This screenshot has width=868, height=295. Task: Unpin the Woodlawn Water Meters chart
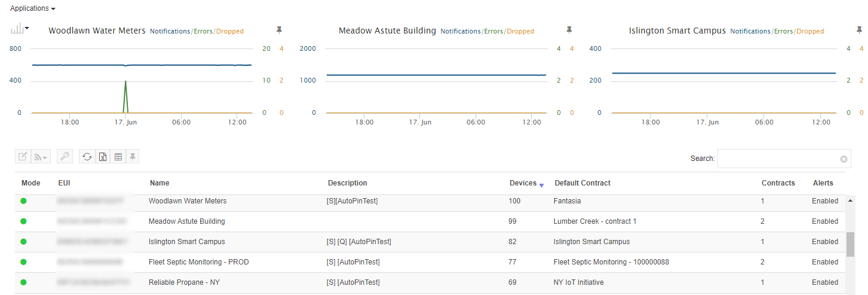coord(279,30)
